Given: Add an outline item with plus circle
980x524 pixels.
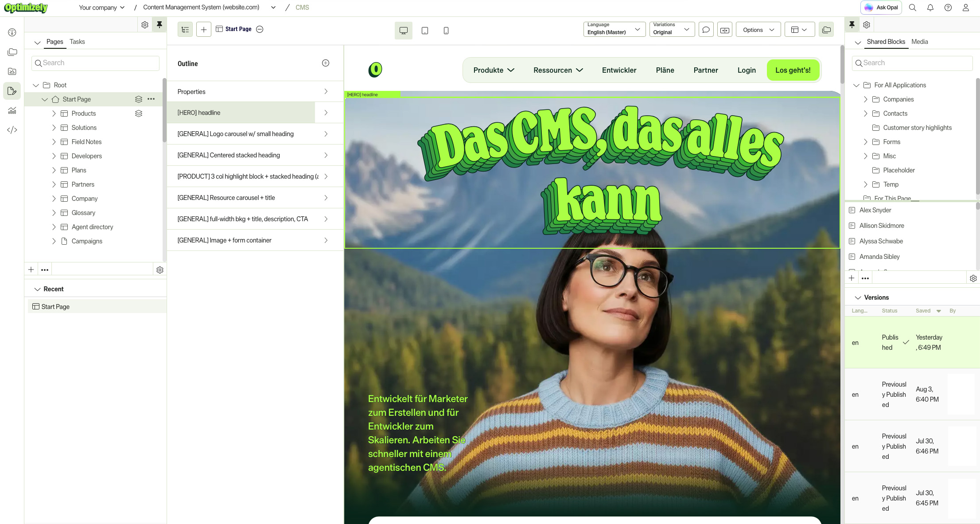Looking at the screenshot, I should (326, 63).
